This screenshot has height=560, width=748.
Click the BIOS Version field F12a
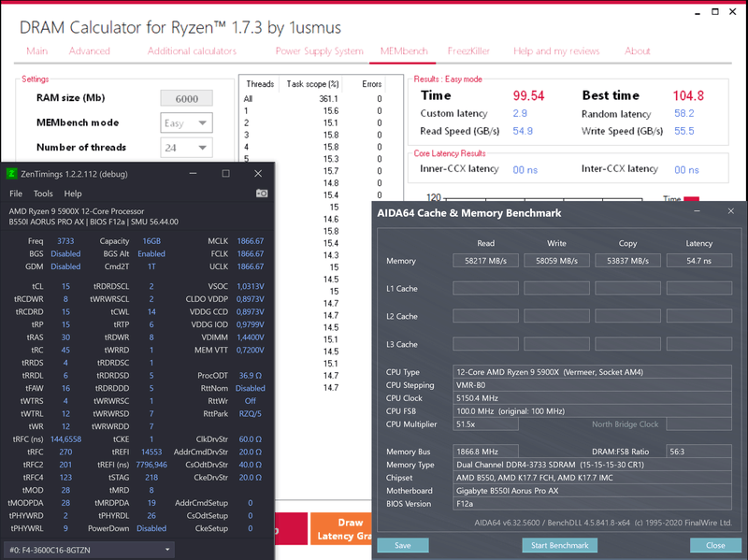(592, 504)
